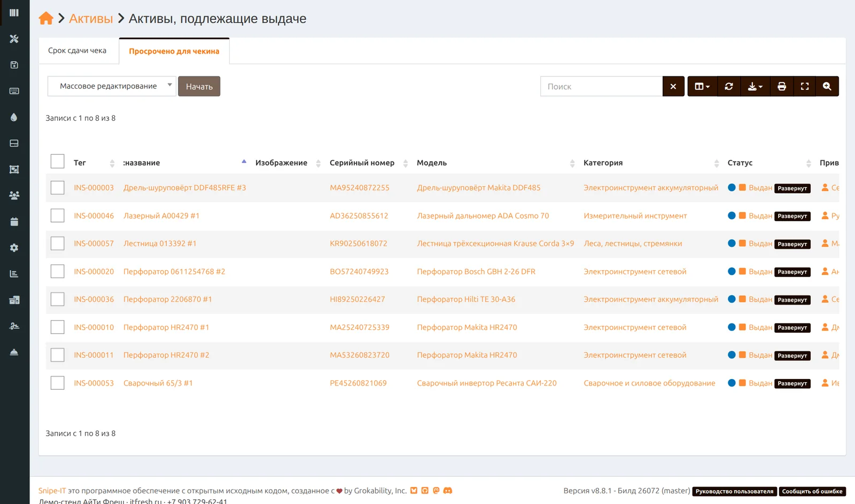
Task: Open the Массовое редактирование dropdown
Action: 112,86
